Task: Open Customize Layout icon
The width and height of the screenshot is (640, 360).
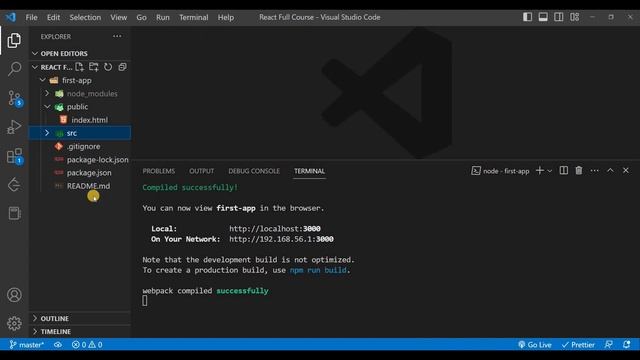Action: click(575, 17)
